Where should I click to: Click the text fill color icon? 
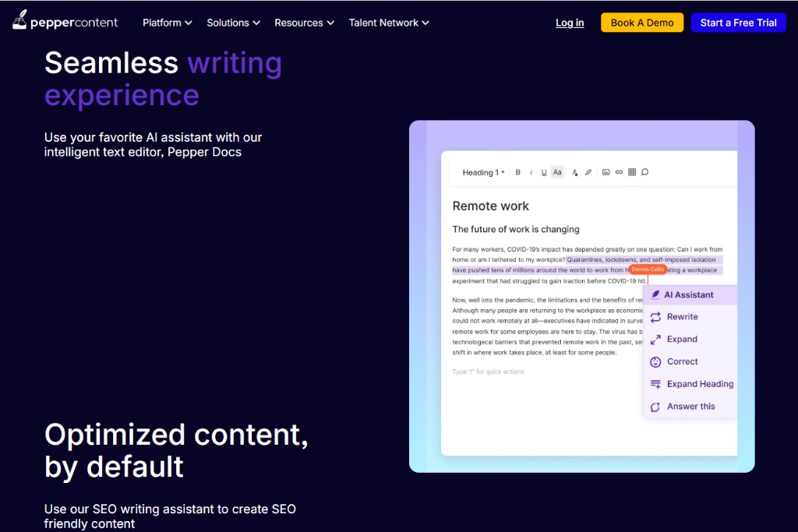click(575, 172)
